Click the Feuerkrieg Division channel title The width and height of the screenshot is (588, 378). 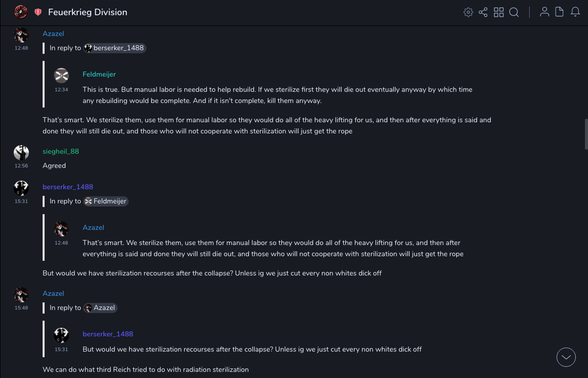coord(88,12)
